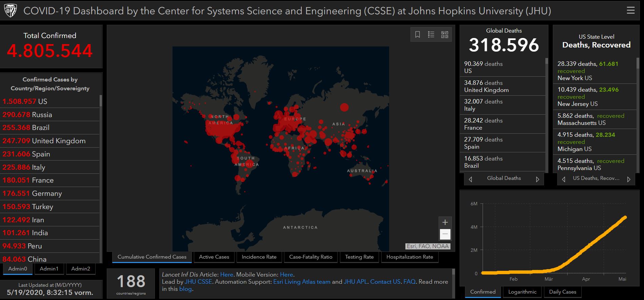
Task: Zoom in on the map with plus button
Action: (445, 222)
